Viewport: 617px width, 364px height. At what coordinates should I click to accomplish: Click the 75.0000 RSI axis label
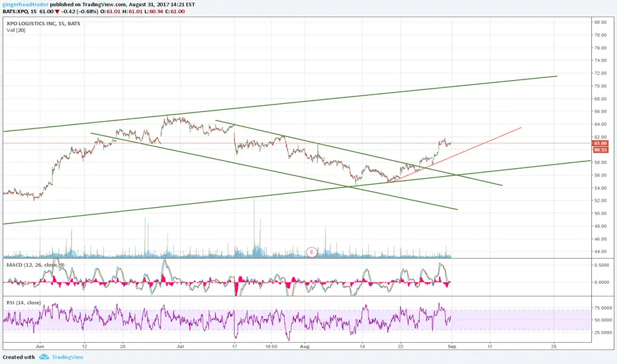[x=602, y=308]
